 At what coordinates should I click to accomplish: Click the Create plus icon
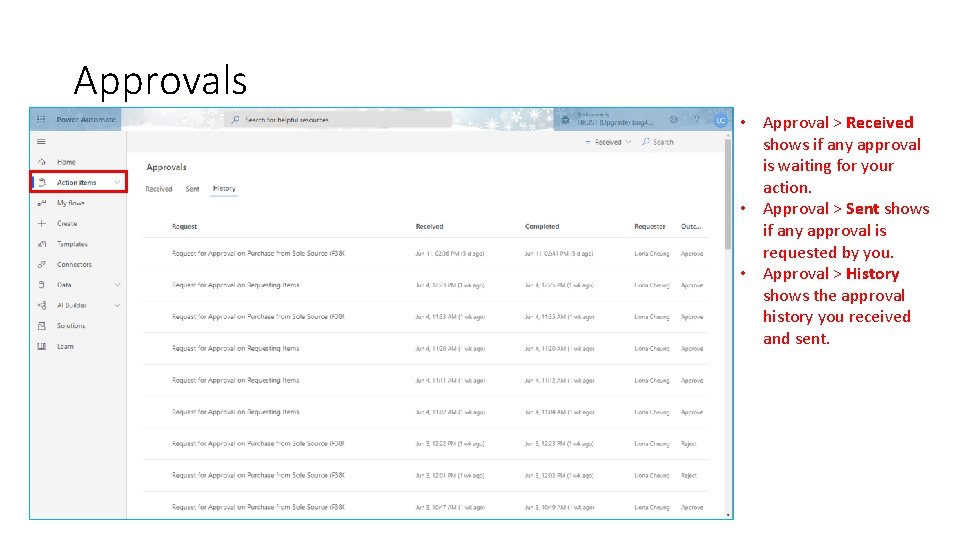(x=42, y=223)
